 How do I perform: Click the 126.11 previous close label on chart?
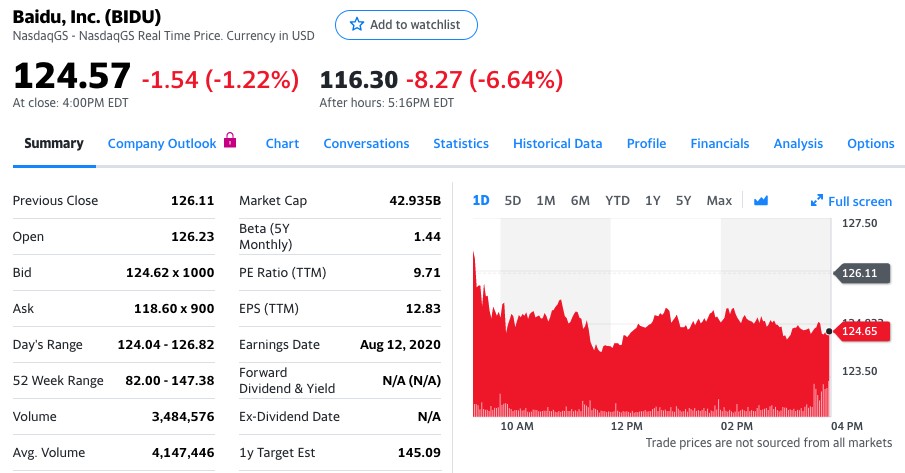(859, 272)
